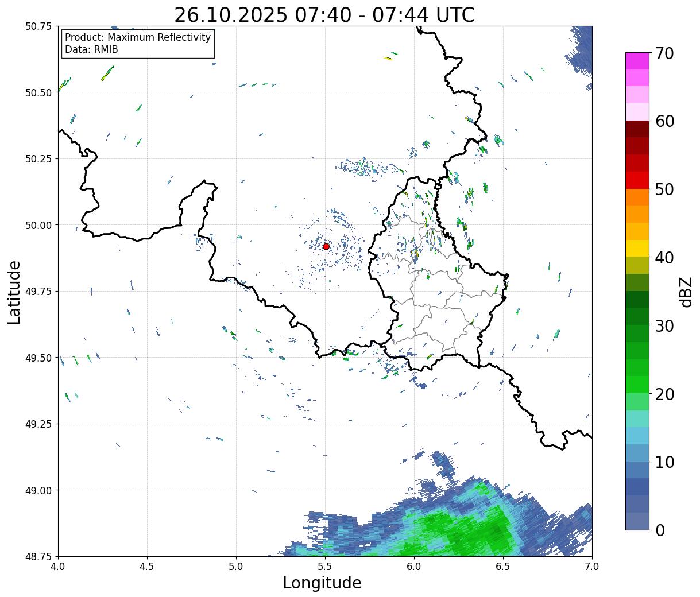Click the 'Product: Maximum Reflectivity' legend text
The image size is (700, 597).
click(x=138, y=37)
